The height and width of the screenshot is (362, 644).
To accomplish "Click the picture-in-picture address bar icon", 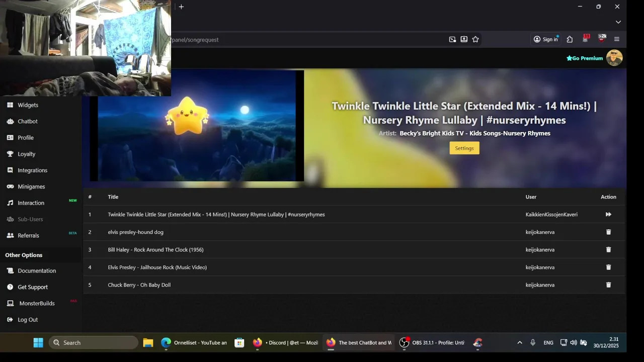I will click(x=452, y=39).
